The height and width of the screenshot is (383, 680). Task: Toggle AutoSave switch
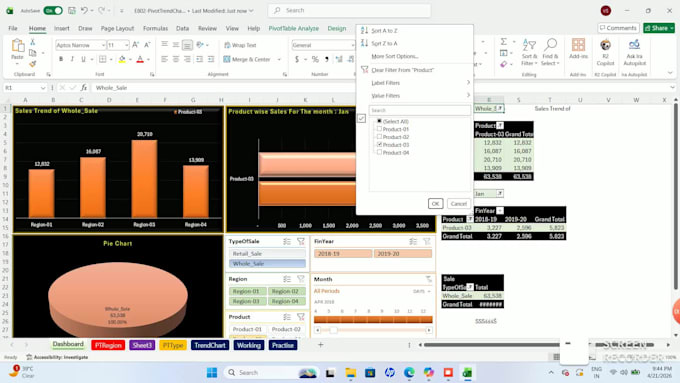[53, 10]
